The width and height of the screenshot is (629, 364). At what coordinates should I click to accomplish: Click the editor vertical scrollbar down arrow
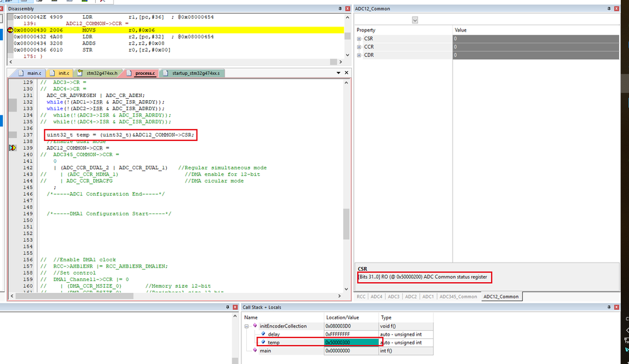click(x=346, y=289)
